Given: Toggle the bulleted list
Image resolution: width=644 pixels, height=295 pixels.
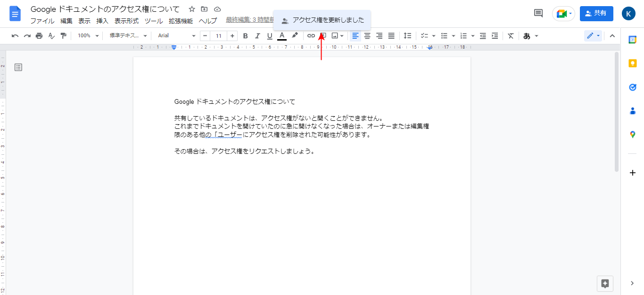Looking at the screenshot, I should point(444,35).
